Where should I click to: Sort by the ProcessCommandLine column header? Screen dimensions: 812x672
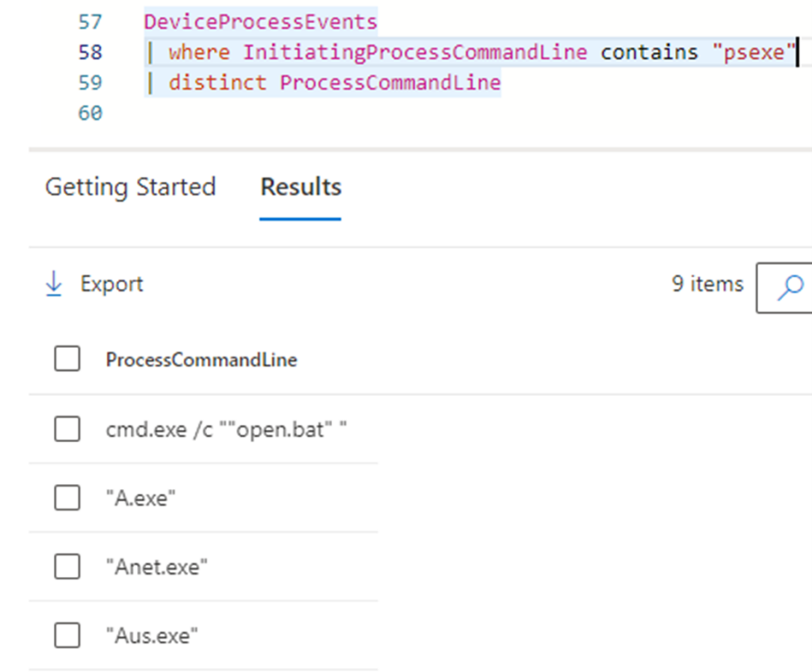coord(201,360)
